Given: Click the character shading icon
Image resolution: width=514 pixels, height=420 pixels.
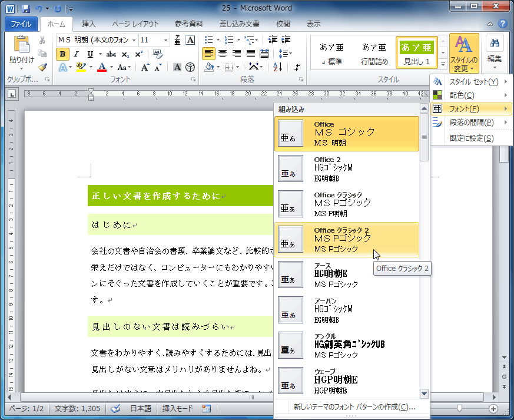Looking at the screenshot, I should [177, 67].
